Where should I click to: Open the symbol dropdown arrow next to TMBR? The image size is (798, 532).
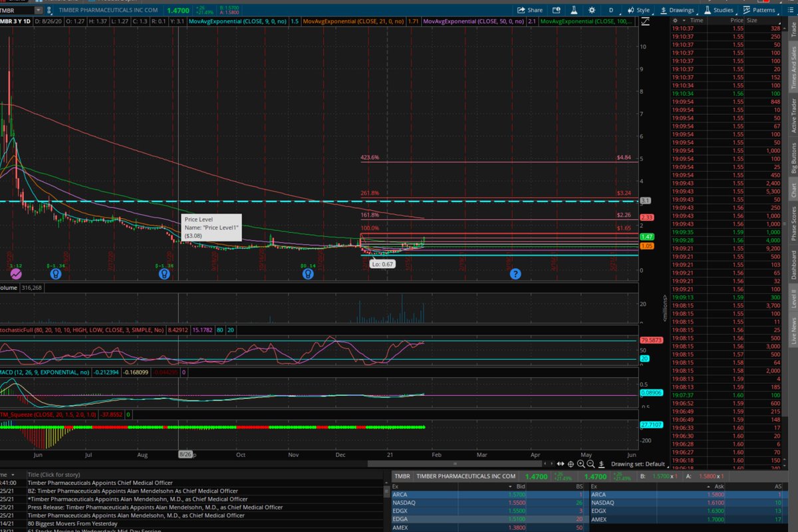[x=38, y=10]
